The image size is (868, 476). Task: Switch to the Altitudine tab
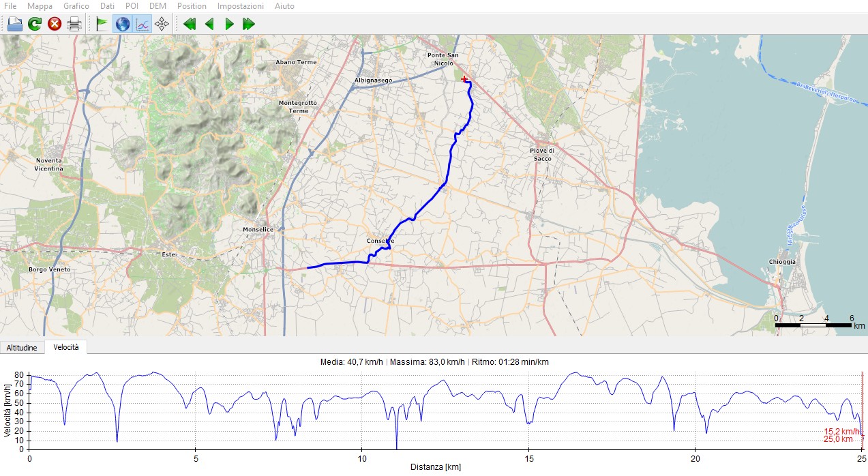pos(22,348)
